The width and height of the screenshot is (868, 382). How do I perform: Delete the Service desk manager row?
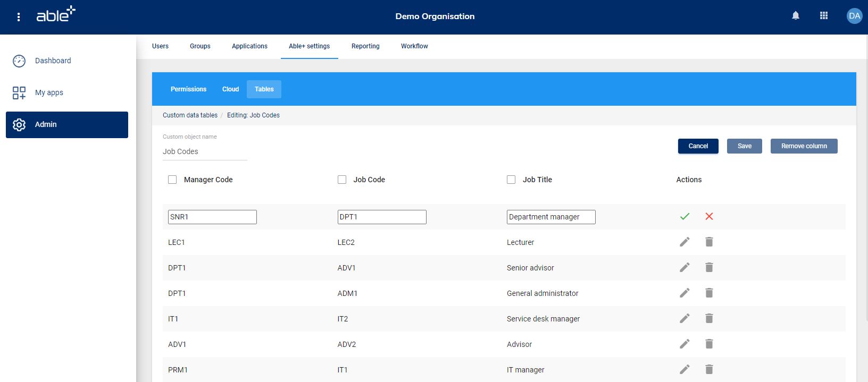click(x=709, y=318)
